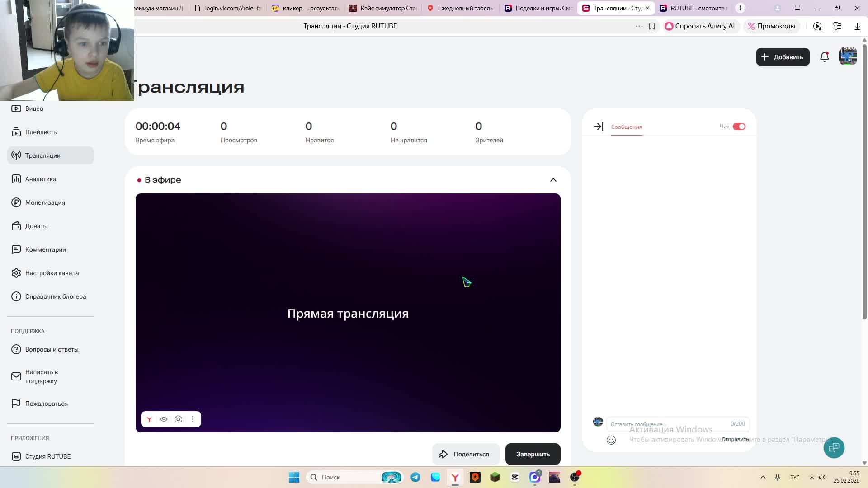This screenshot has width=868, height=488.
Task: Open the Аналитика section
Action: (x=40, y=179)
